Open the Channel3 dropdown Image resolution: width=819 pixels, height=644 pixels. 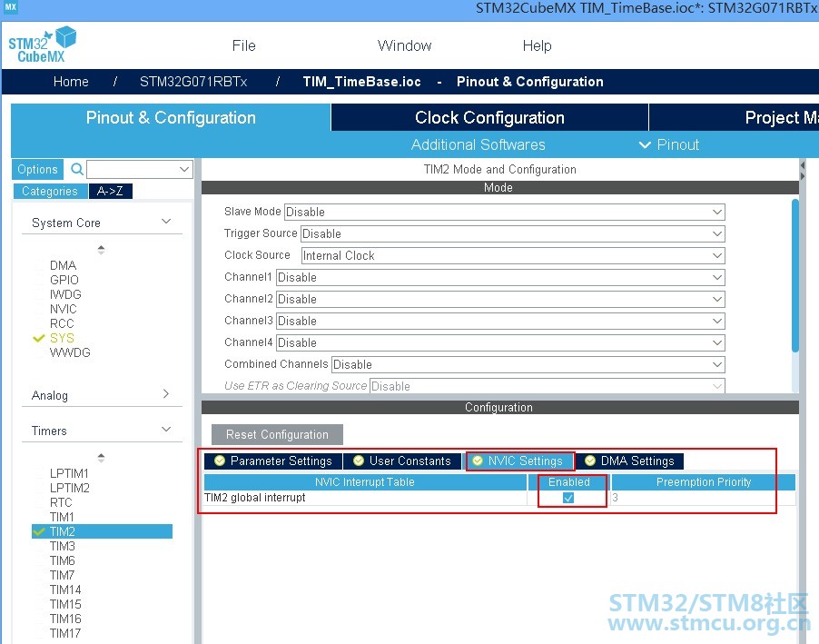coord(500,321)
